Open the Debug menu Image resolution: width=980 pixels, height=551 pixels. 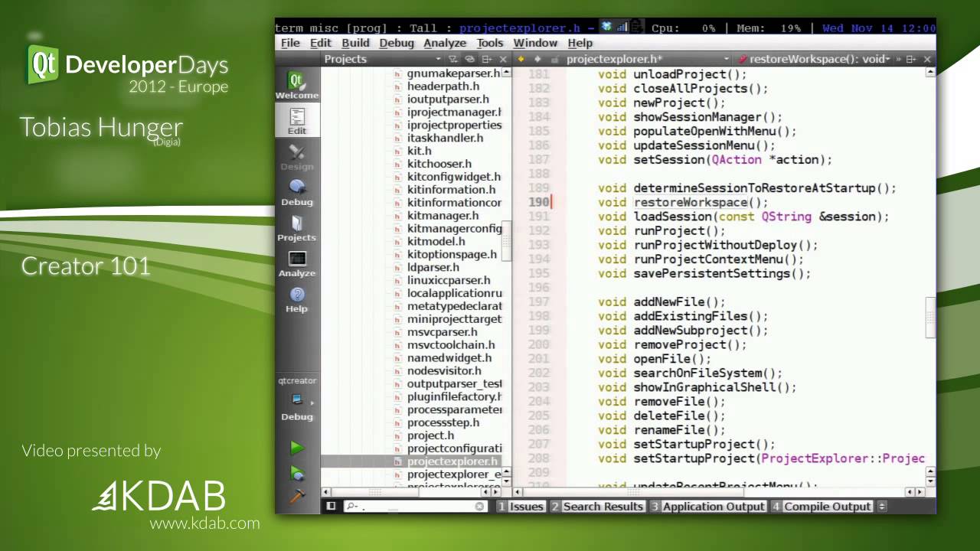pyautogui.click(x=397, y=43)
